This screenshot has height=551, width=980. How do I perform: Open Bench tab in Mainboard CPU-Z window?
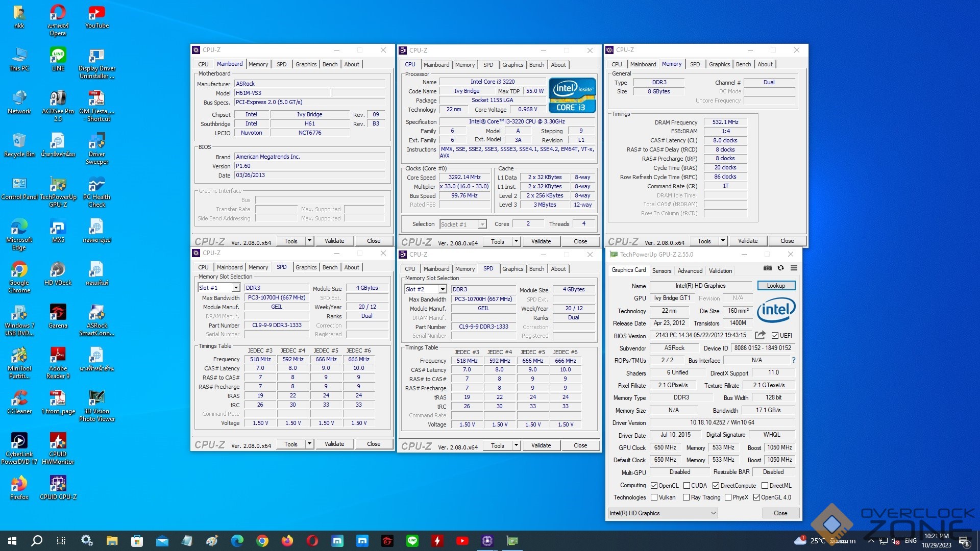tap(330, 64)
